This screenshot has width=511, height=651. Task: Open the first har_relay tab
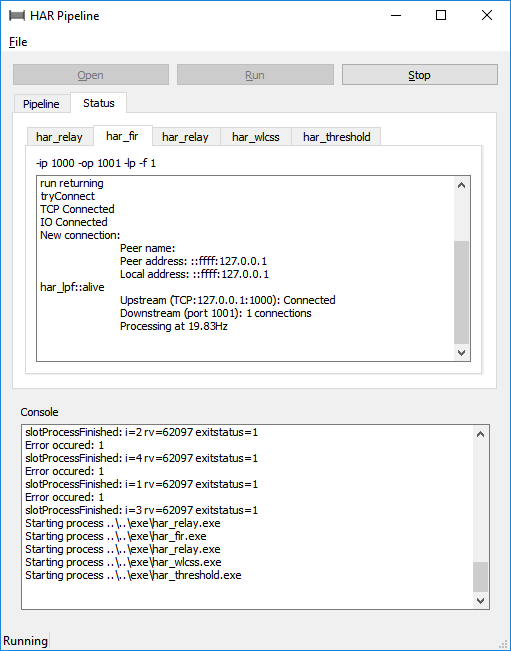pyautogui.click(x=59, y=137)
